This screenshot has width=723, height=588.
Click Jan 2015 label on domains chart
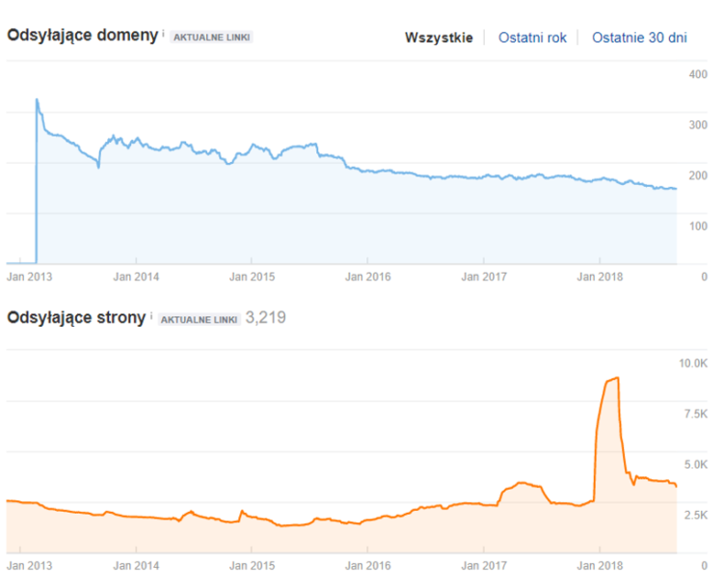252,277
